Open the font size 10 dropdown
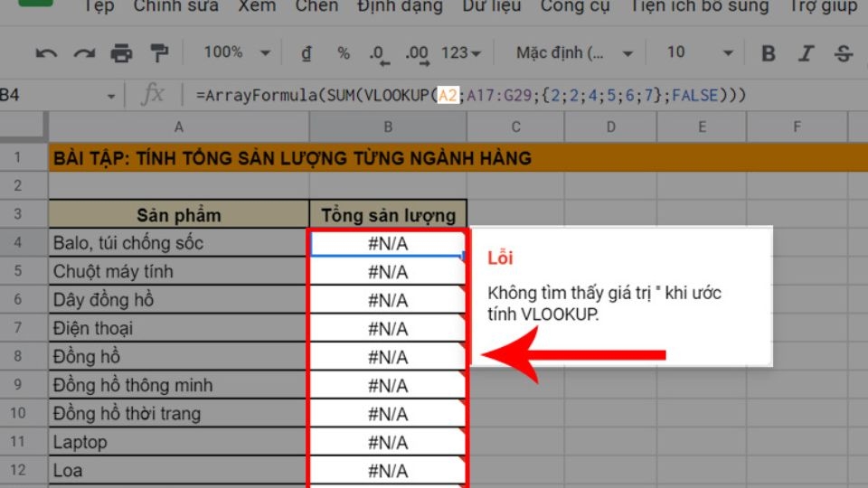 pyautogui.click(x=700, y=53)
